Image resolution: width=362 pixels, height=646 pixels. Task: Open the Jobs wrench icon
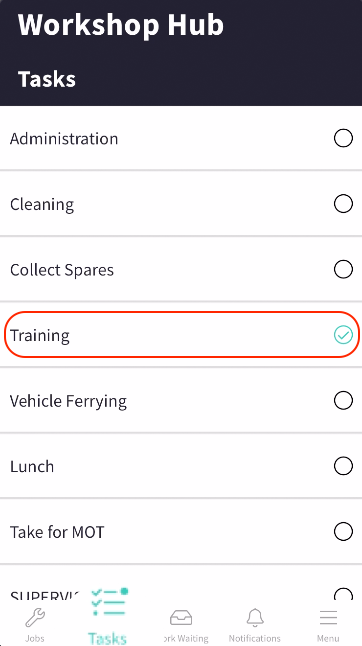[35, 618]
